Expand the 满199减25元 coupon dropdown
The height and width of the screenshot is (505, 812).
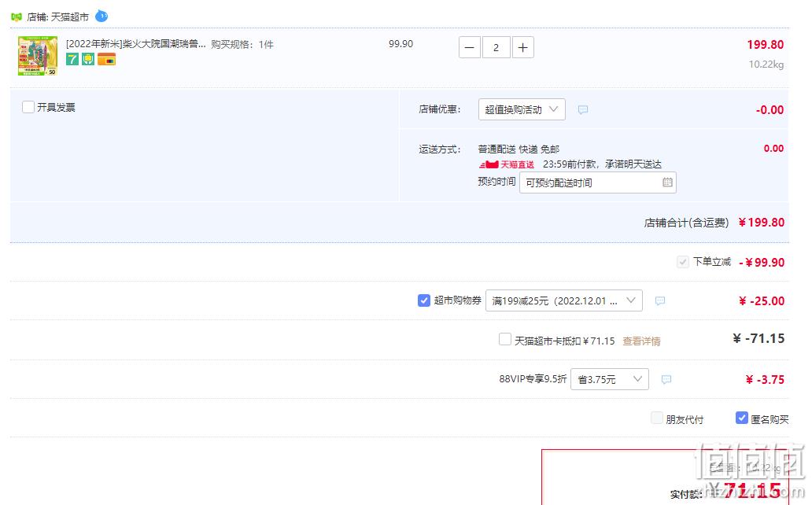coord(564,300)
